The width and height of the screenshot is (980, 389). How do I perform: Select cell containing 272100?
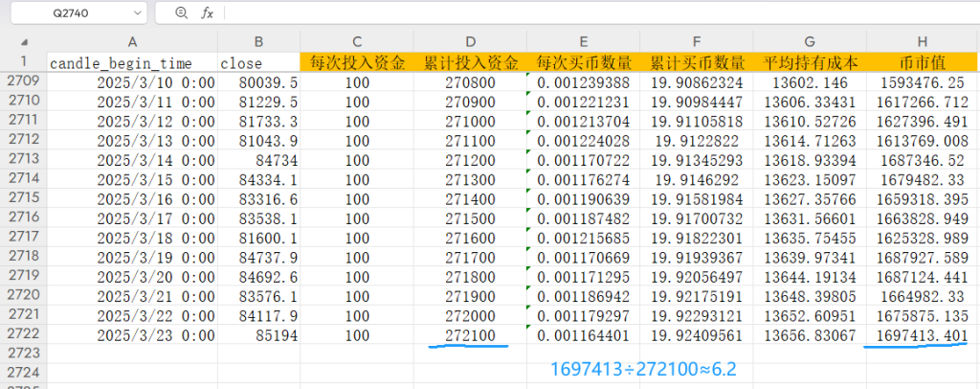[x=470, y=335]
